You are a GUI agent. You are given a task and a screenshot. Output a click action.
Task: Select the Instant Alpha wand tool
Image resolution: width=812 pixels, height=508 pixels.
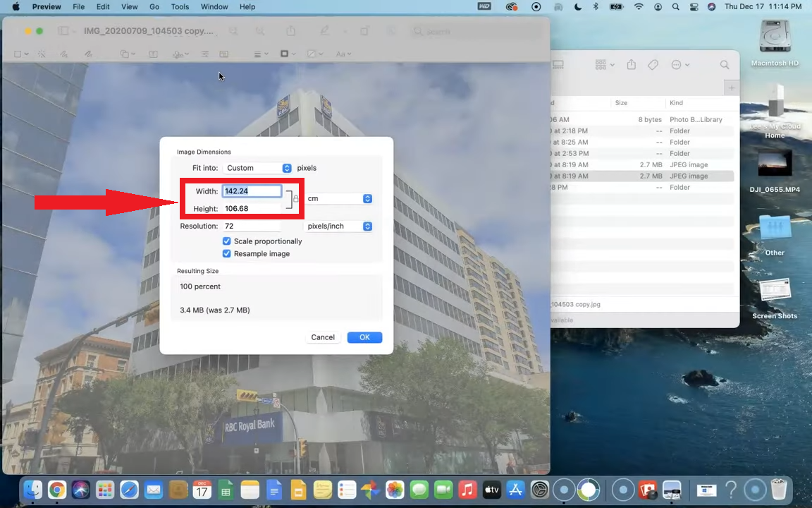pyautogui.click(x=42, y=54)
